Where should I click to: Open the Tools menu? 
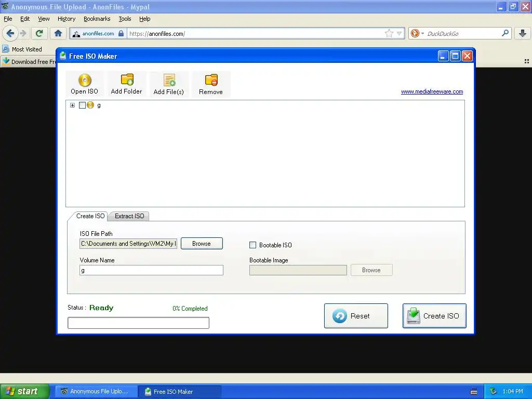pyautogui.click(x=125, y=19)
